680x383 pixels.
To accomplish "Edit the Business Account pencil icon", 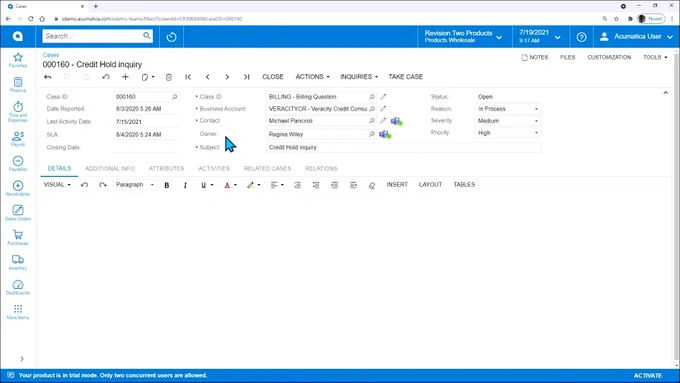I will (x=383, y=109).
